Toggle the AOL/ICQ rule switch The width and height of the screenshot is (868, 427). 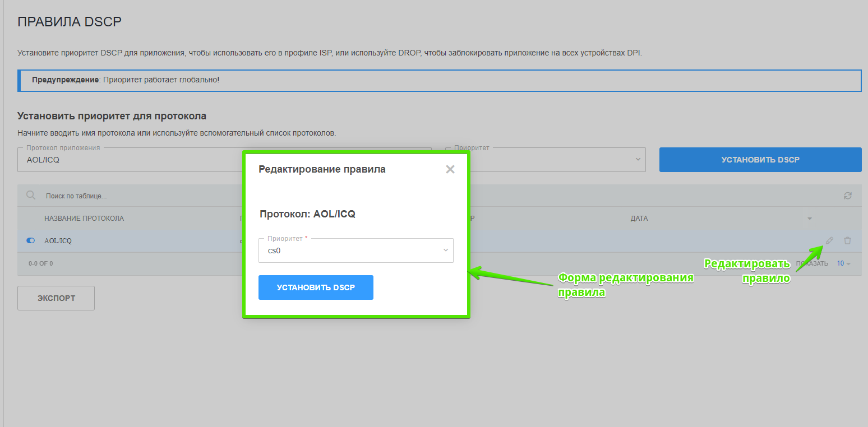(31, 240)
